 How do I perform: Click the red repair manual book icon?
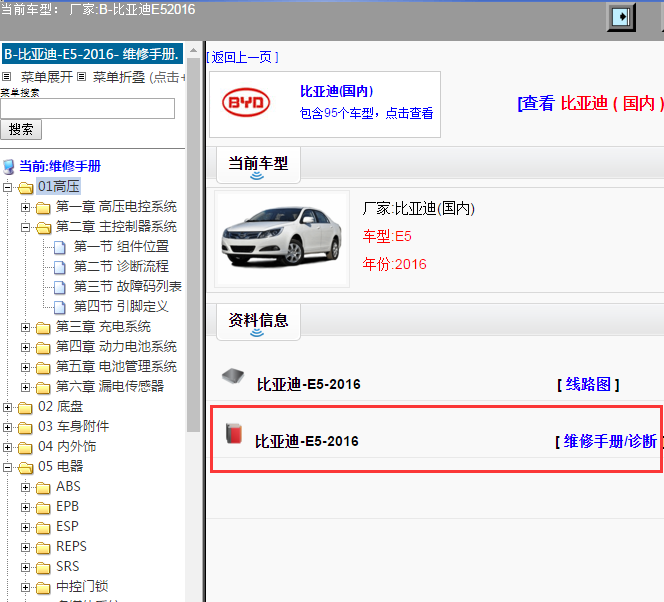(233, 433)
